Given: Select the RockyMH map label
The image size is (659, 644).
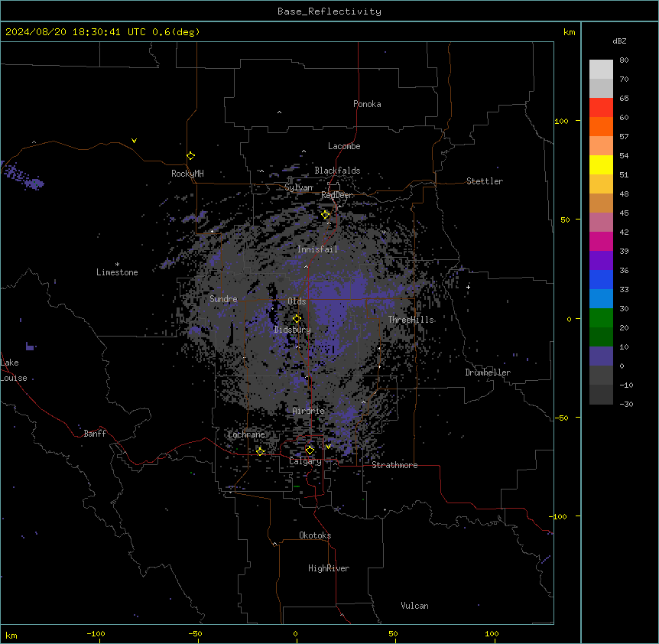Looking at the screenshot, I should click(x=187, y=174).
